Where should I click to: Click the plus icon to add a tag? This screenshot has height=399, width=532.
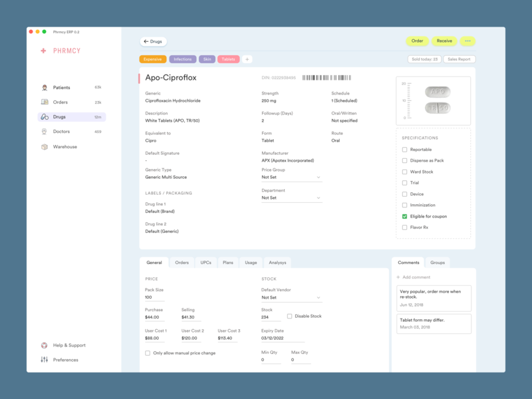pyautogui.click(x=247, y=59)
